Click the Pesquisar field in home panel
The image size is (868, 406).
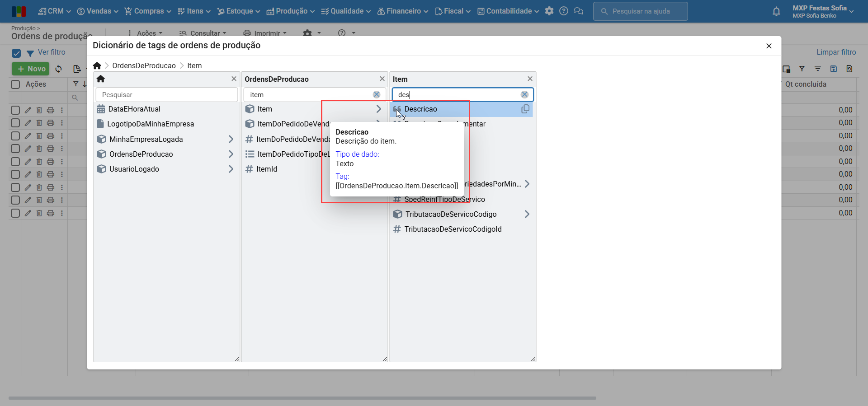point(166,95)
